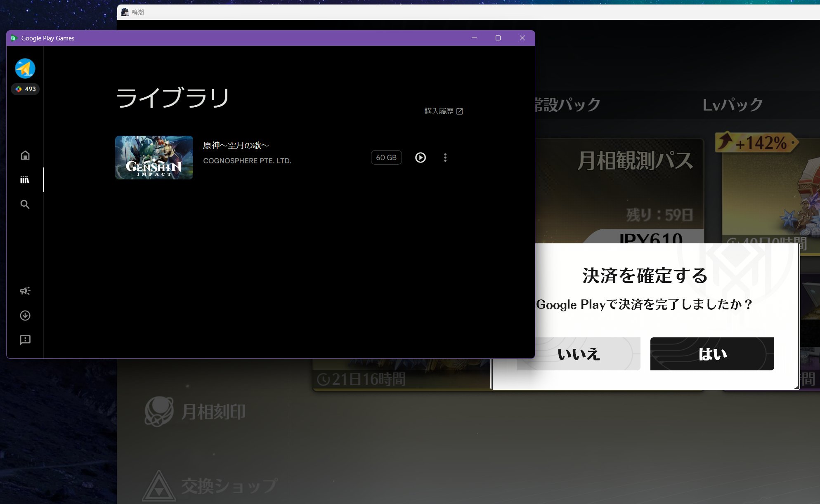Maximize the Google Play Games window
820x504 pixels.
(x=498, y=38)
